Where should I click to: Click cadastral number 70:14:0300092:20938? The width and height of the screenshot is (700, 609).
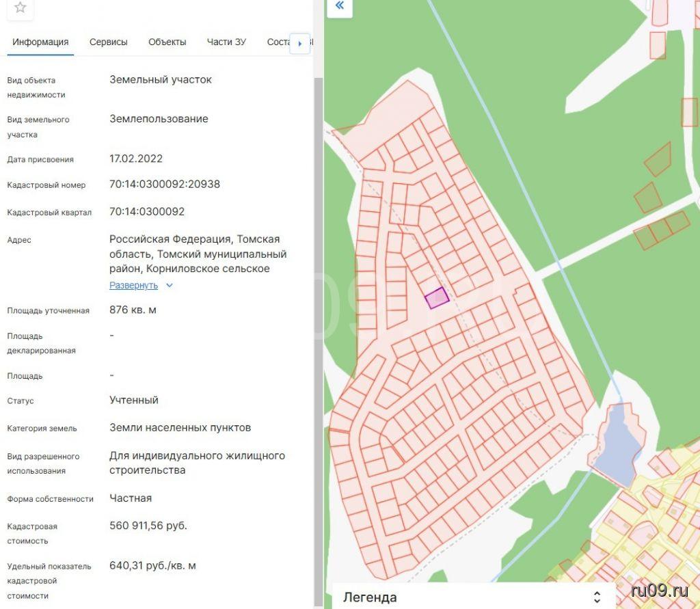click(165, 185)
